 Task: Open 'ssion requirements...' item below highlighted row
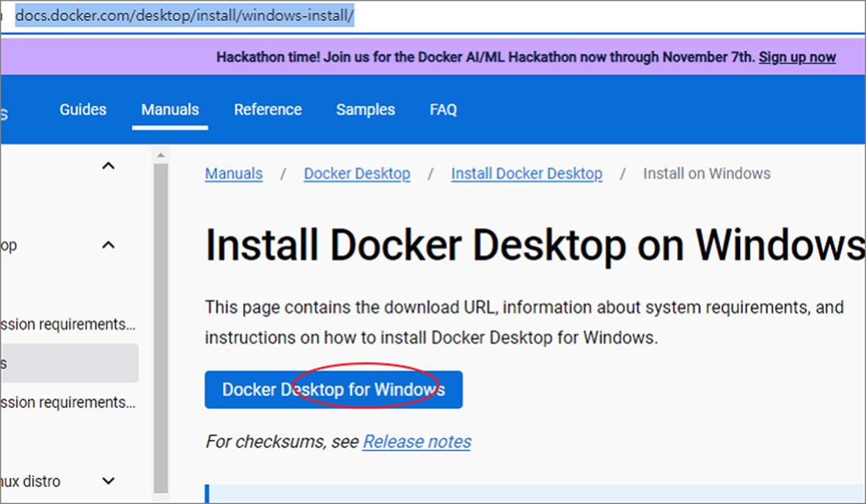tap(68, 402)
